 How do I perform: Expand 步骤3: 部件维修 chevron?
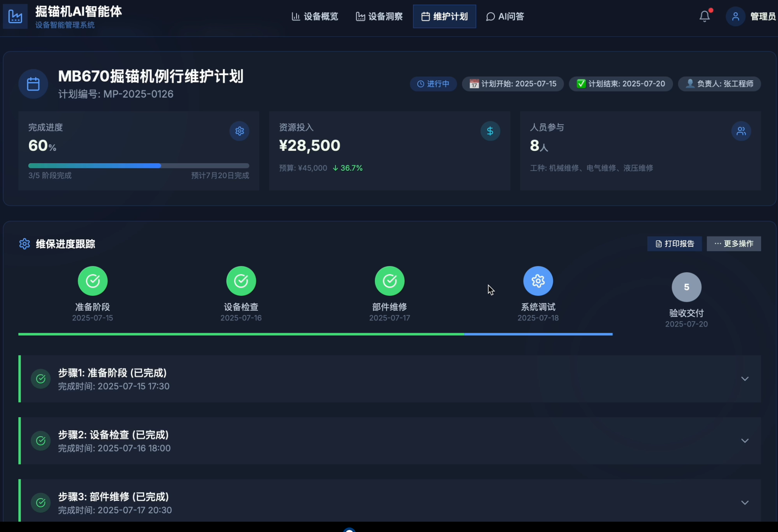[745, 502]
